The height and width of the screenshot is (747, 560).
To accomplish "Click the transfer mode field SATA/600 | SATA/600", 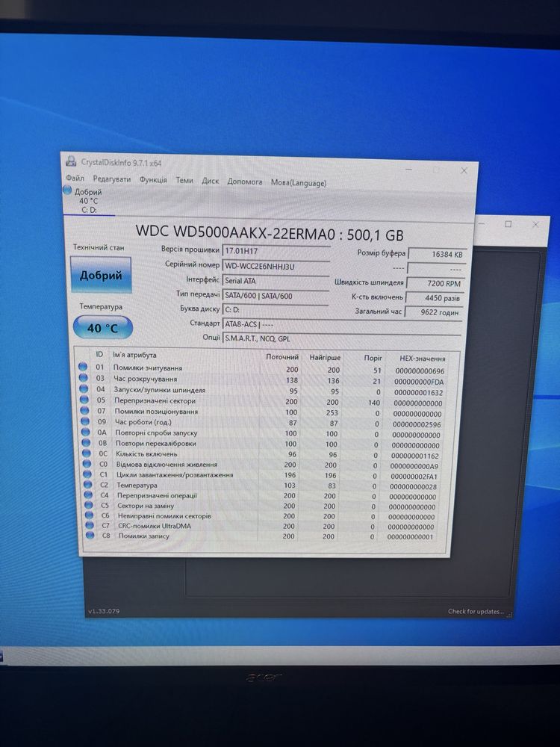I will pos(276,295).
